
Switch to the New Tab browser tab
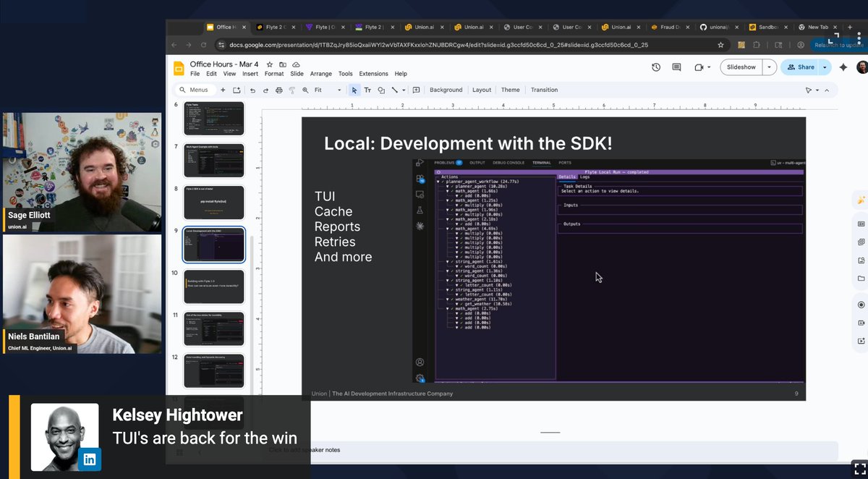(x=816, y=27)
